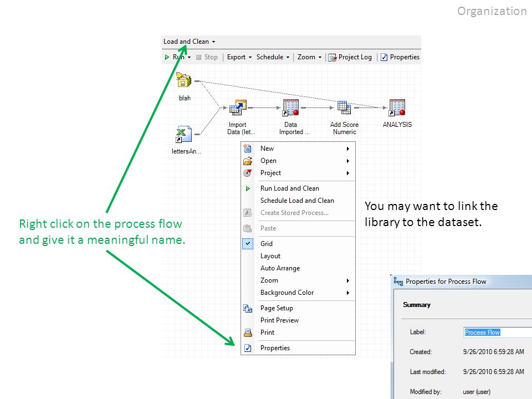The image size is (532, 399).
Task: Click the Summary heading in properties dialog
Action: tap(417, 305)
